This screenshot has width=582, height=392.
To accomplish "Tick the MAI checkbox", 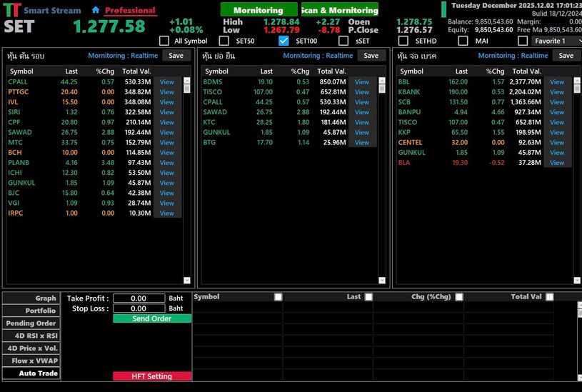I will [463, 41].
